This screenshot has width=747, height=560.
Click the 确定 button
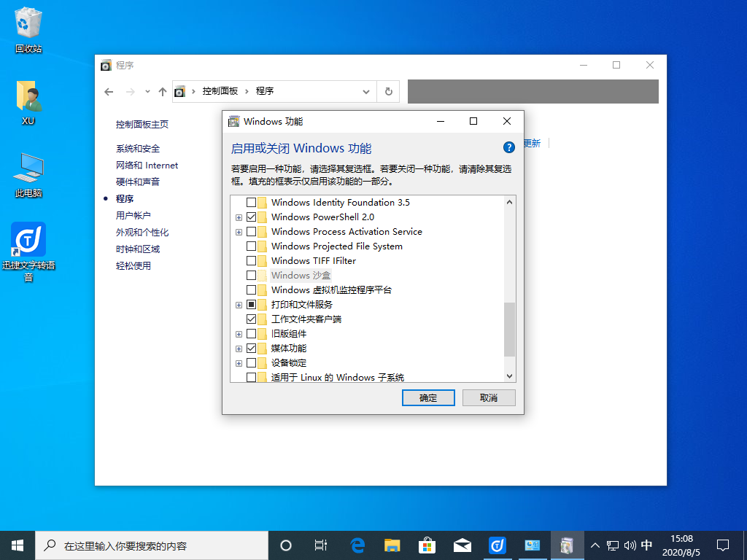(x=428, y=397)
